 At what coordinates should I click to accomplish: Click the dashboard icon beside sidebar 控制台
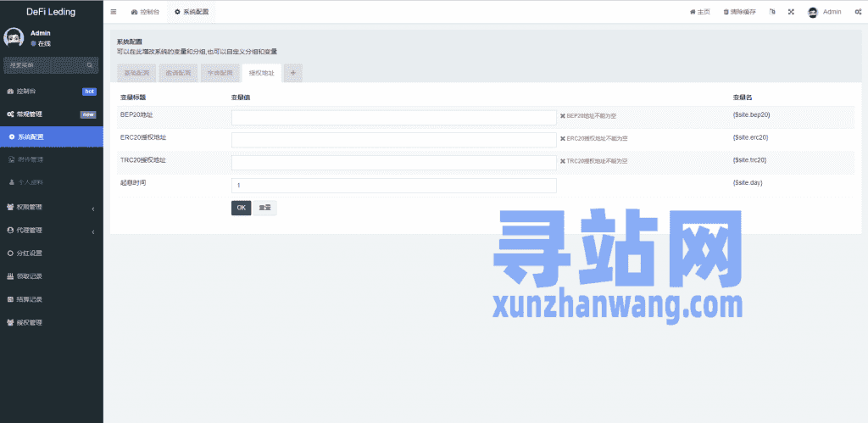coord(10,92)
